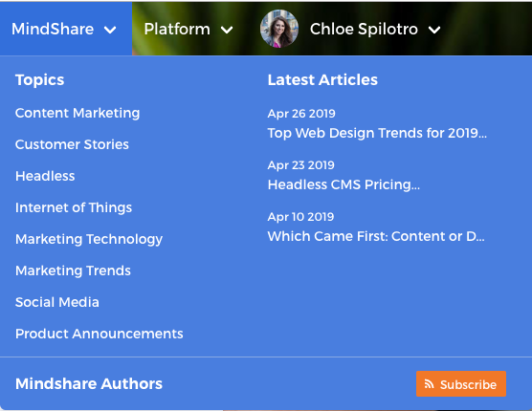This screenshot has width=532, height=411.
Task: Select the MindShare menu item
Action: click(53, 29)
